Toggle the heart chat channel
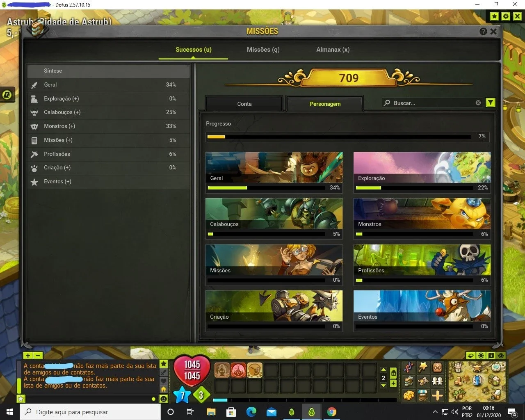 pyautogui.click(x=164, y=381)
